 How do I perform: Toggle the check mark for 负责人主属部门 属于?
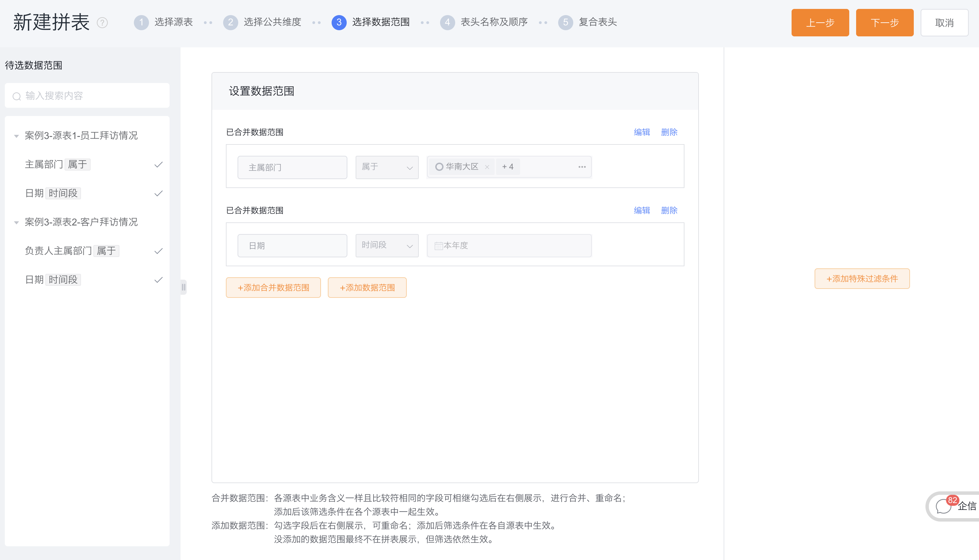(159, 251)
